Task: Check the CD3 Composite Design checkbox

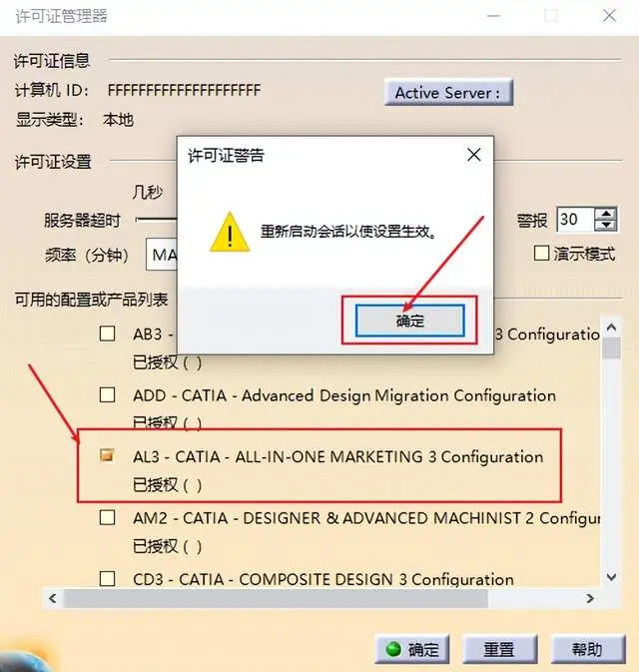Action: [x=107, y=578]
